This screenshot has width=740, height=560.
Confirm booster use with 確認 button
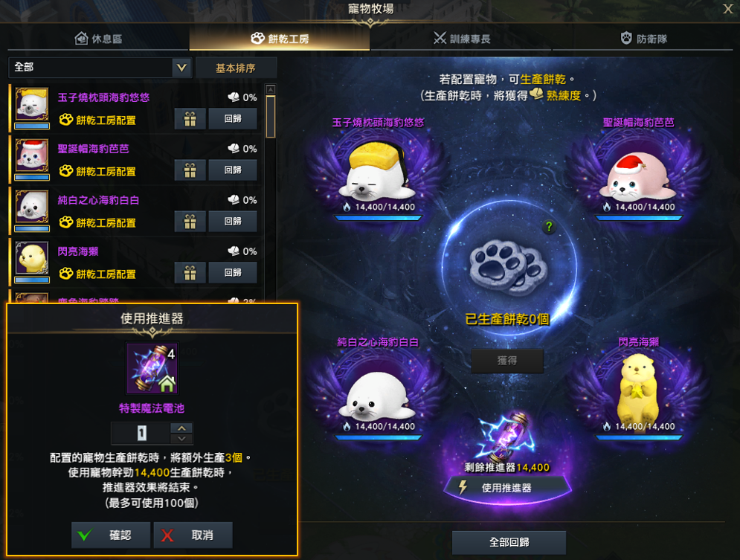pos(110,535)
